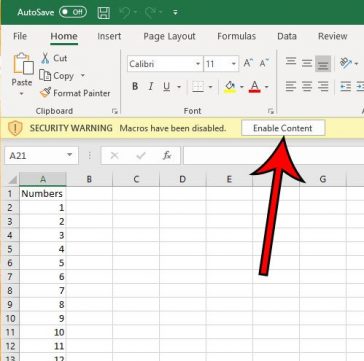Open the File menu
This screenshot has width=364, height=361.
tap(20, 36)
